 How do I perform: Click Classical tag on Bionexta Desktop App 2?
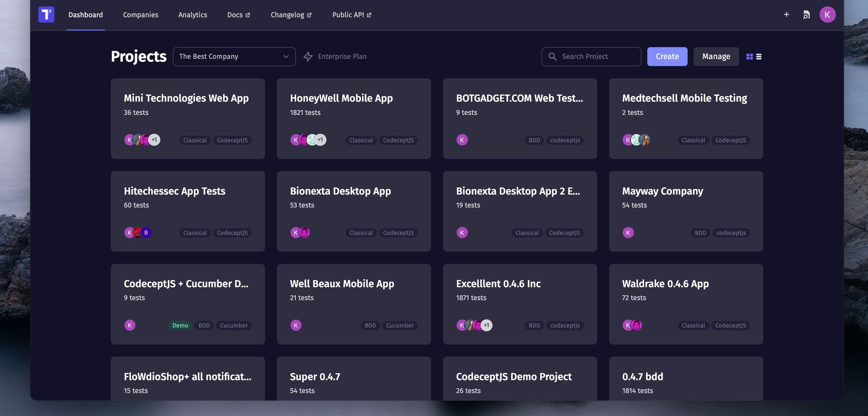[527, 233]
